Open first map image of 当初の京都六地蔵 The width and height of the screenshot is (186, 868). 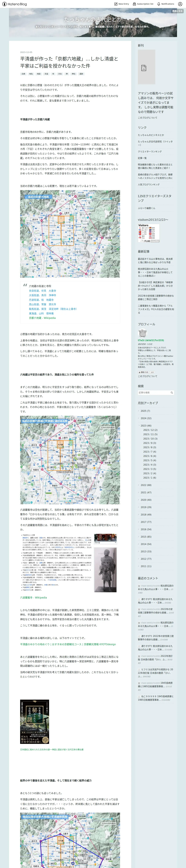click(x=70, y=234)
